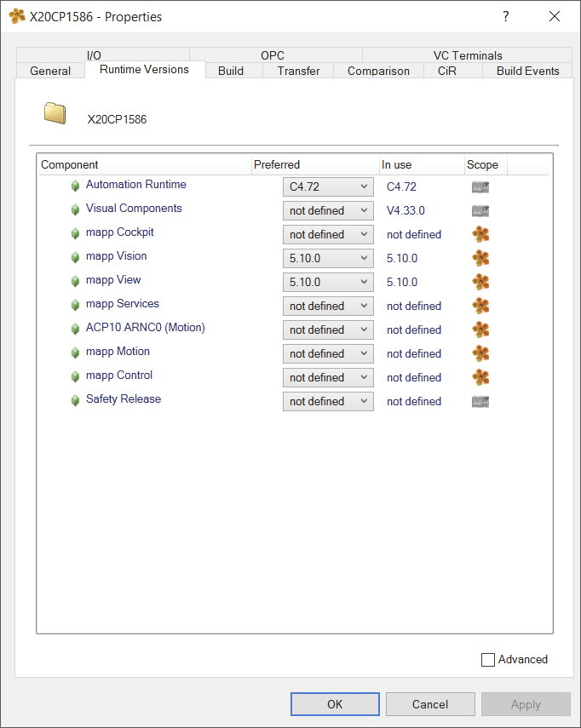
Task: Click the title bar application icon
Action: tap(17, 16)
